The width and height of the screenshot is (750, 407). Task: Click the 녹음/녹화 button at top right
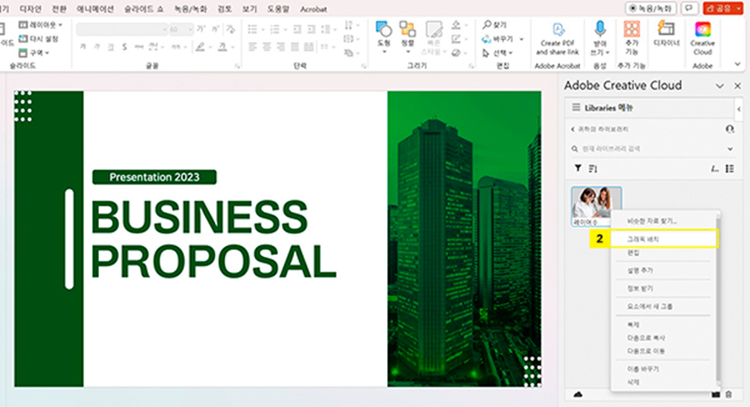point(650,7)
